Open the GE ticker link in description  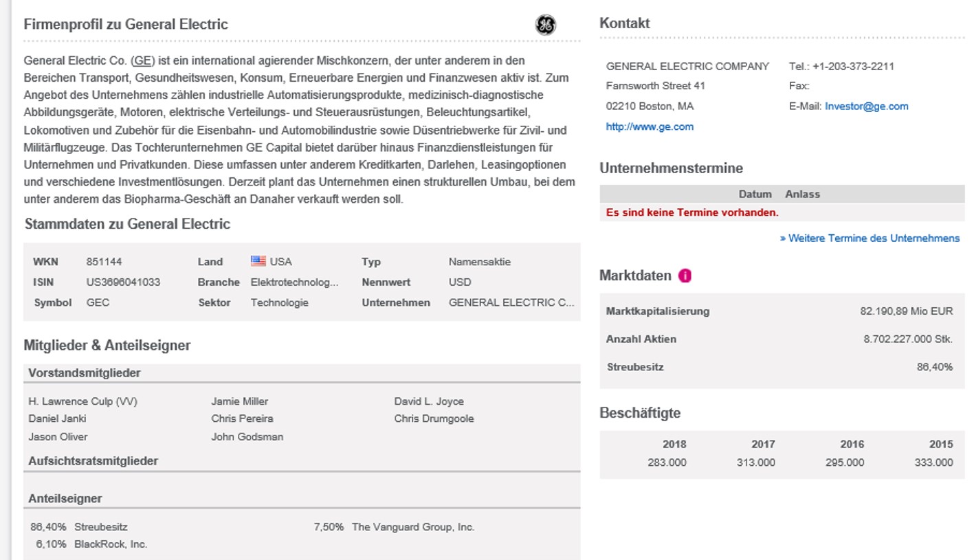point(143,60)
